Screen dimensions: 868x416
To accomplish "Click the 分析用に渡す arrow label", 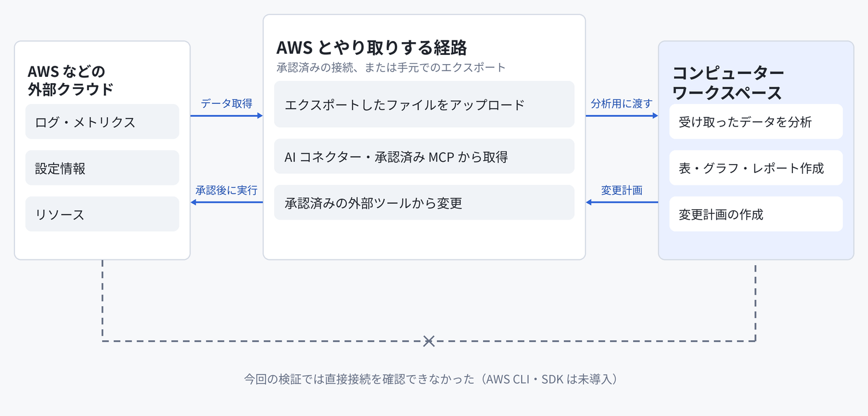I will point(622,103).
